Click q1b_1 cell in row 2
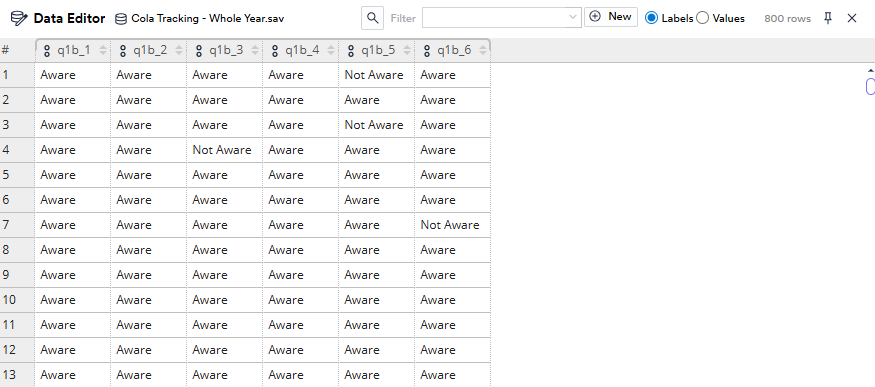 tap(73, 100)
